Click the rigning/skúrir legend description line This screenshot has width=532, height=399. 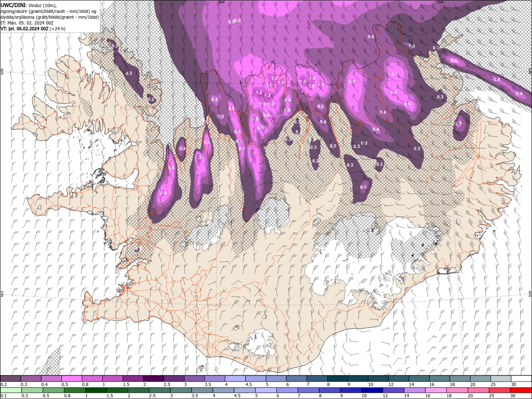pos(49,11)
